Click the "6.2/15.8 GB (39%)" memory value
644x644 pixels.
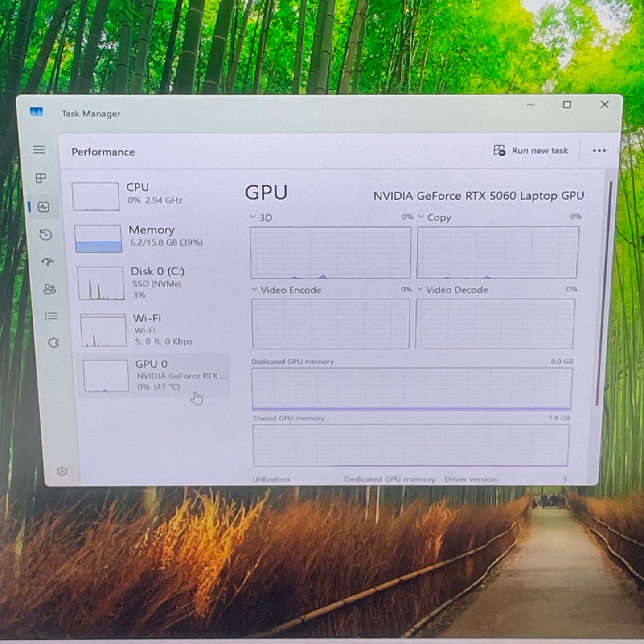(x=166, y=242)
